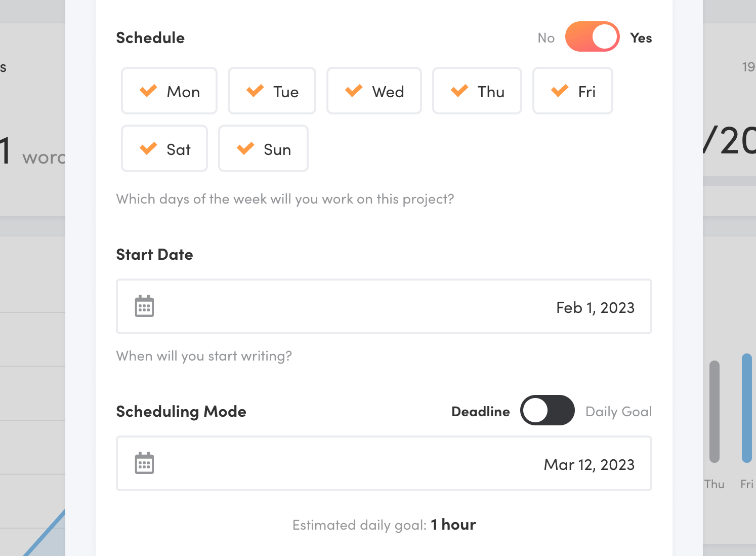Image resolution: width=756 pixels, height=556 pixels.
Task: Click the gray Thu bar in chart
Action: (x=715, y=412)
